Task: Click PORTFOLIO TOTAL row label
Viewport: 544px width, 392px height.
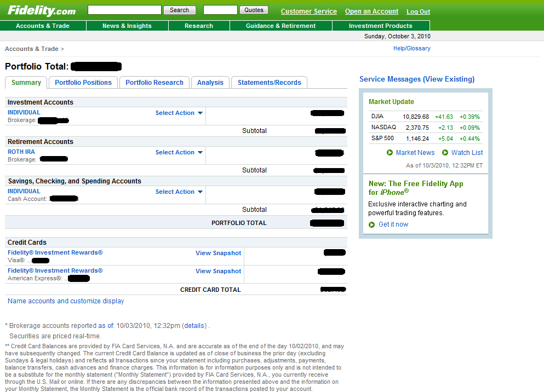Action: click(239, 223)
